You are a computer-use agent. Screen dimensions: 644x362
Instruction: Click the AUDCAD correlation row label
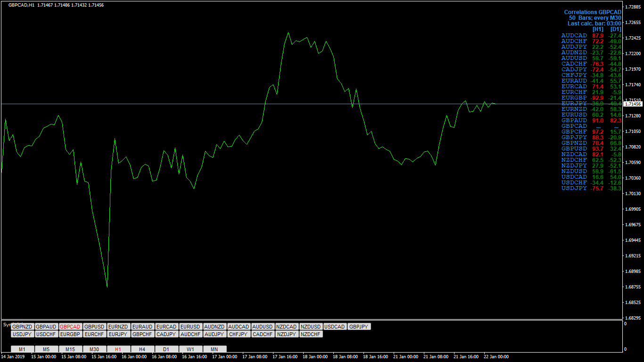[x=574, y=36]
